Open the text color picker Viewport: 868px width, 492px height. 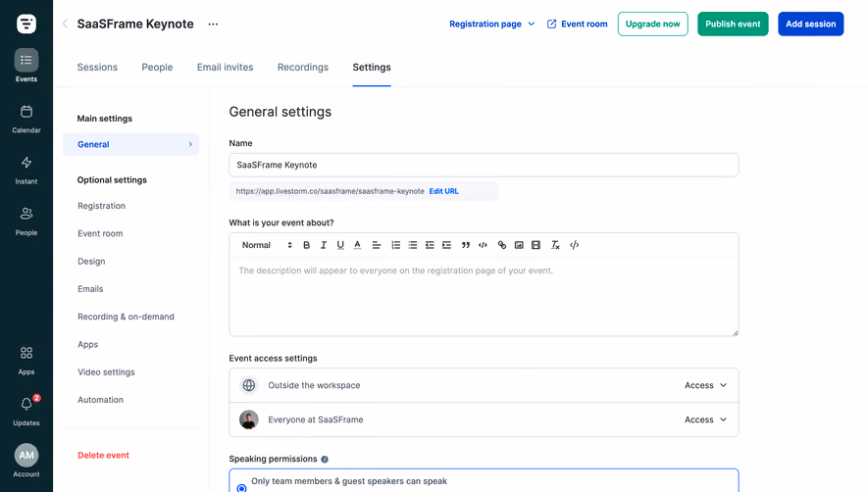tap(358, 245)
